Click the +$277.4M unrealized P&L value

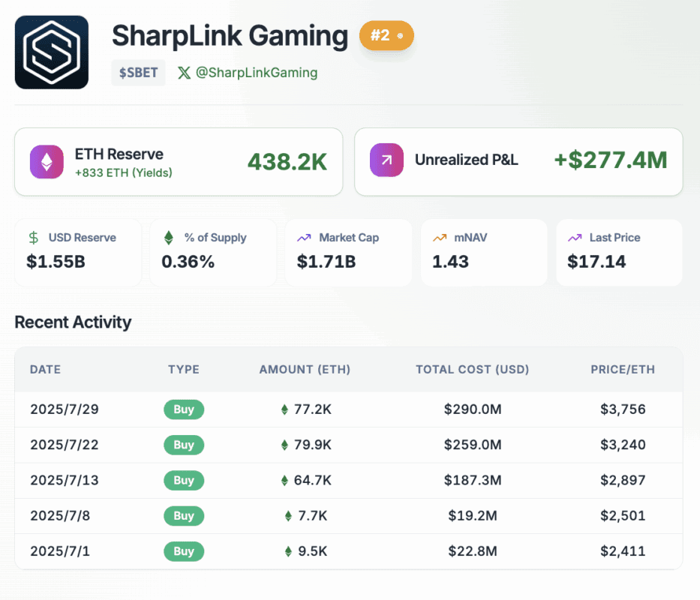[x=611, y=160]
